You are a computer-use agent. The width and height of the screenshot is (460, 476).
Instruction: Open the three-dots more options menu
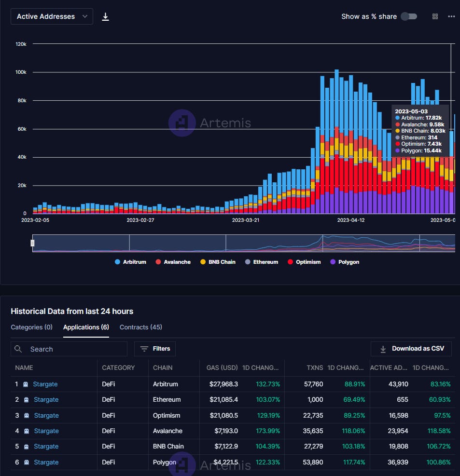point(451,16)
